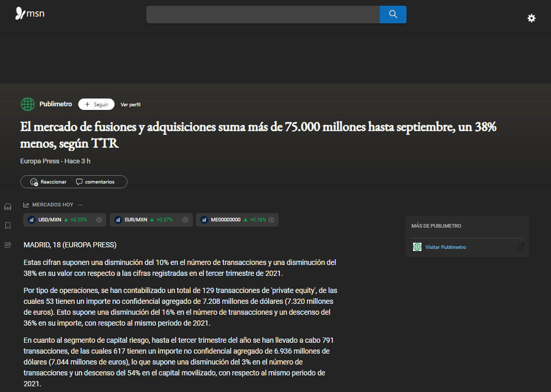Viewport: 551px width, 392px height.
Task: Open Mercados Hoy more options ellipsis
Action: 80,205
